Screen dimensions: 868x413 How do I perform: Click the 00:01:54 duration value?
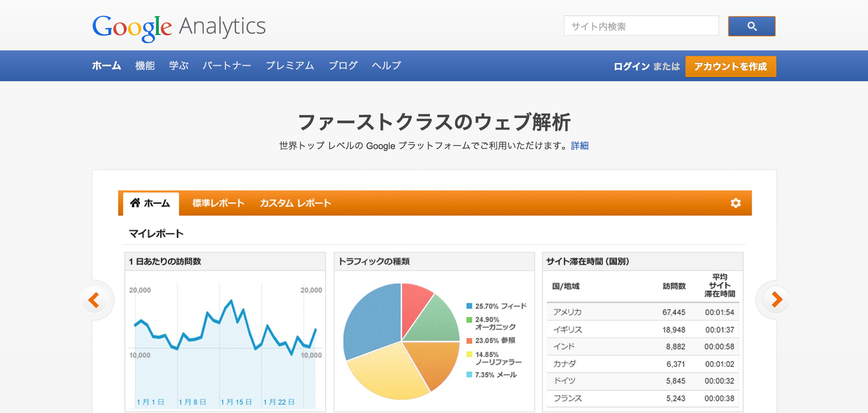click(x=719, y=312)
